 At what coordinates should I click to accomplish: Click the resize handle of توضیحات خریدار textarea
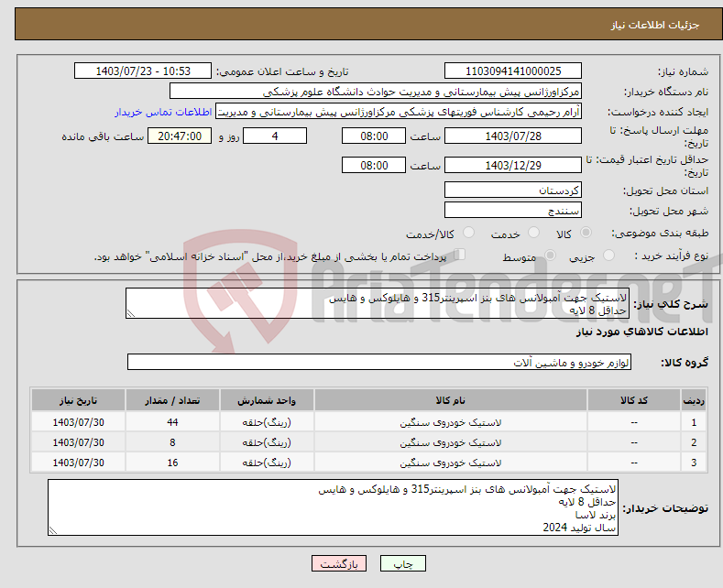pos(53,531)
